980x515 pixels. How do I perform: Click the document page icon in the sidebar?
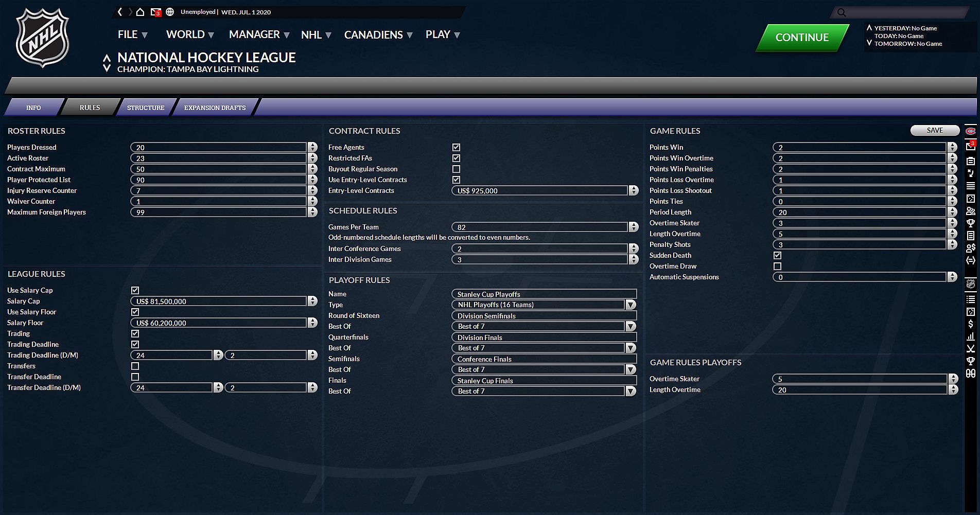click(x=971, y=236)
